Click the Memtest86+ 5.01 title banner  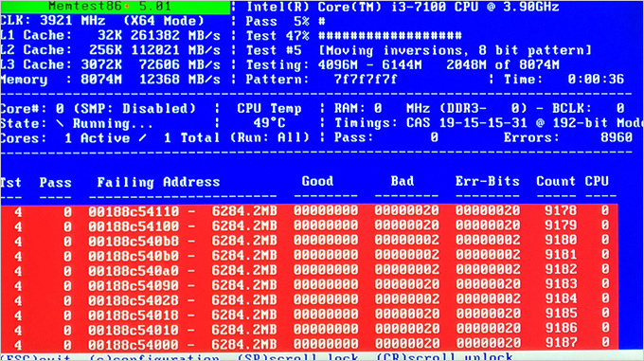[115, 7]
